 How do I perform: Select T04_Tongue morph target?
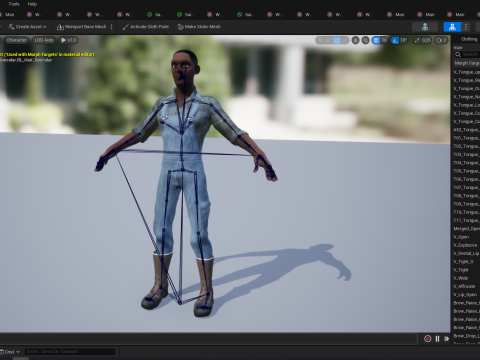[x=466, y=163]
